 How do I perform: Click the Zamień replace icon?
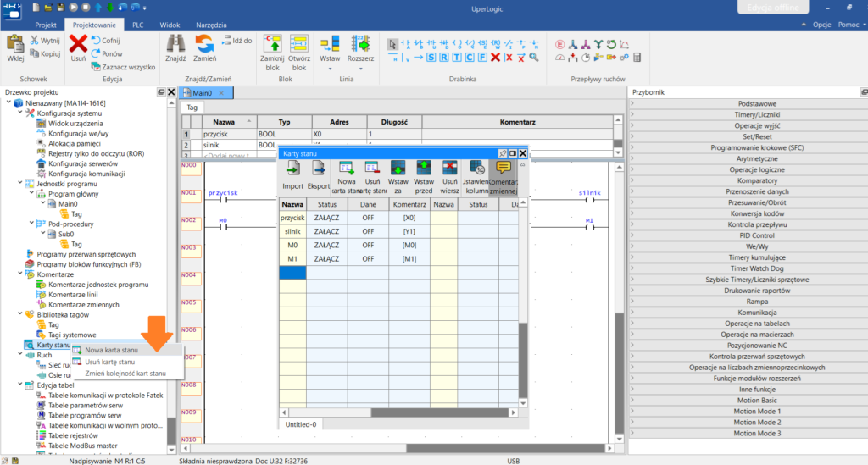coord(204,44)
